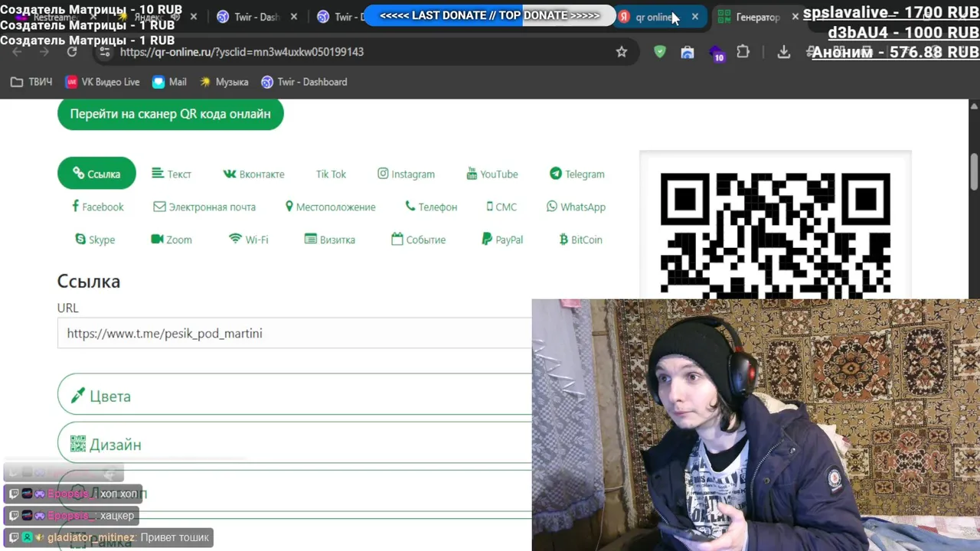This screenshot has height=551, width=980.
Task: Pick the Telegram QR type
Action: [577, 174]
